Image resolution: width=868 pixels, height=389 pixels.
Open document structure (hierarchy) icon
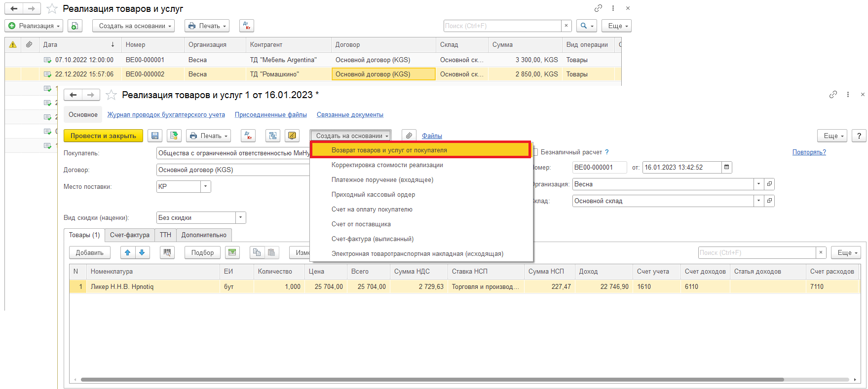click(273, 136)
